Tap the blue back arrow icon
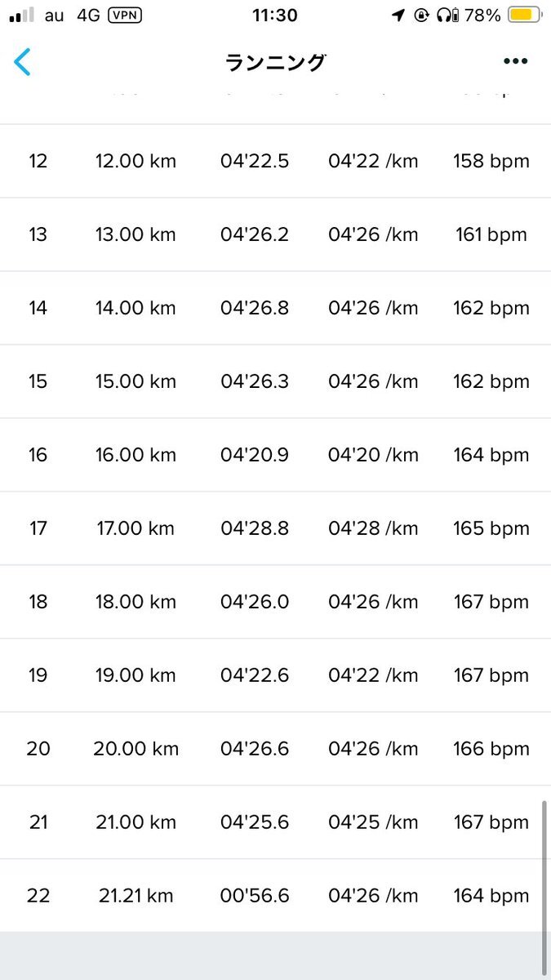Screen dimensions: 551x980 point(23,62)
